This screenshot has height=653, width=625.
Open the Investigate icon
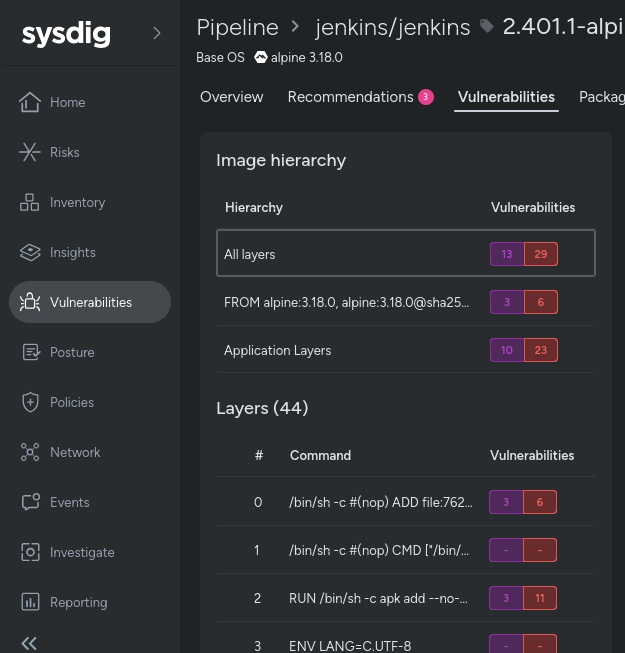tap(30, 552)
